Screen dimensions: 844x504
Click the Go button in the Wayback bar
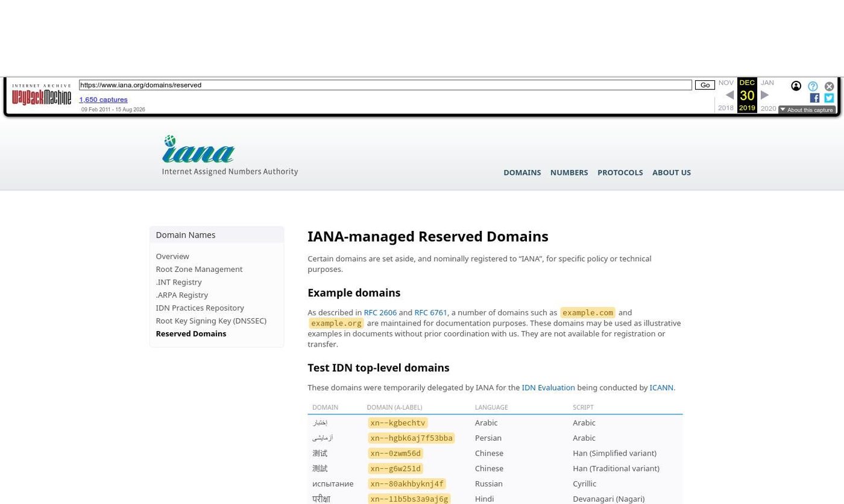tap(705, 85)
